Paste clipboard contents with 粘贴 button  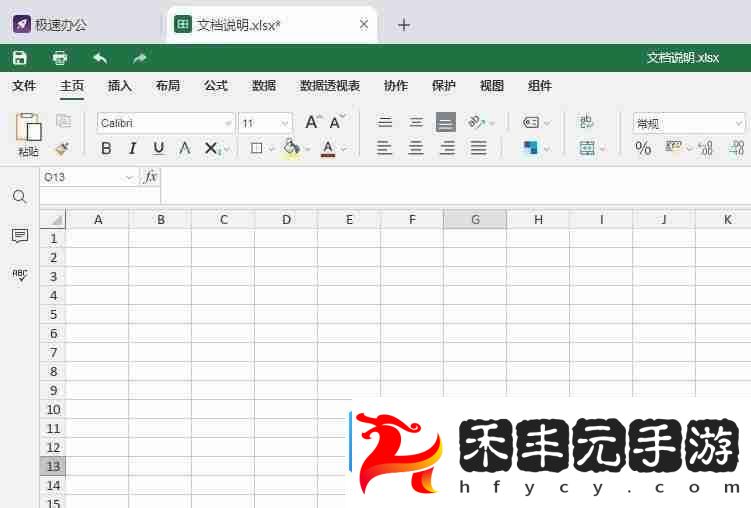coord(28,135)
